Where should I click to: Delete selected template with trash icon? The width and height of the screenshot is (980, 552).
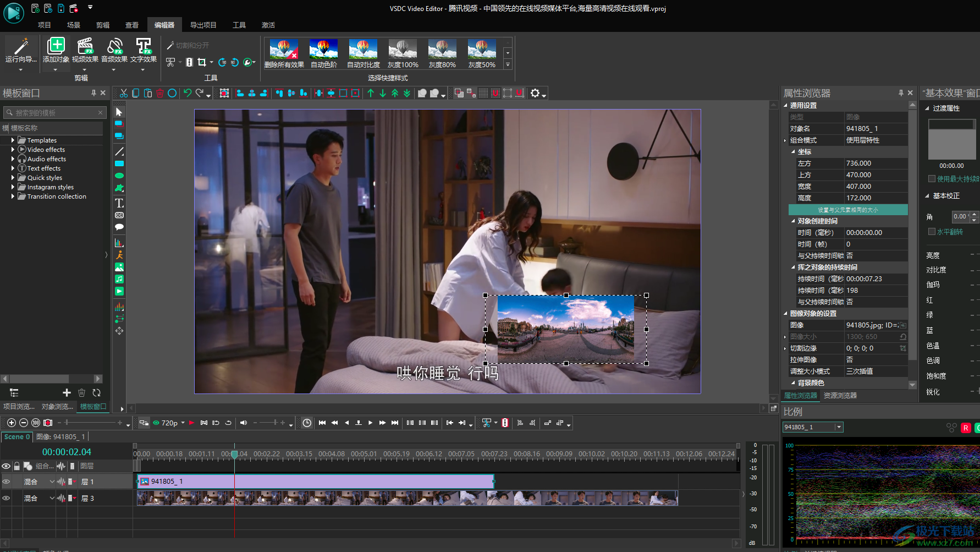click(81, 392)
